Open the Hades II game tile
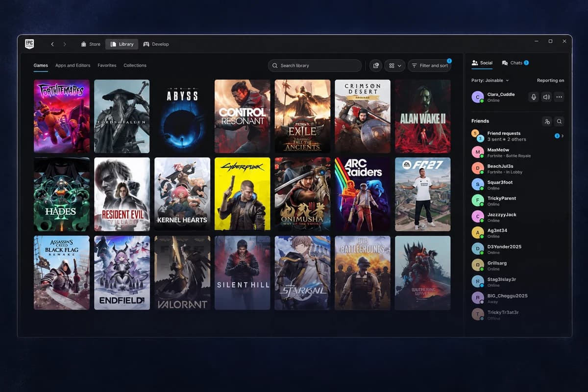Image resolution: width=588 pixels, height=392 pixels. click(x=62, y=194)
